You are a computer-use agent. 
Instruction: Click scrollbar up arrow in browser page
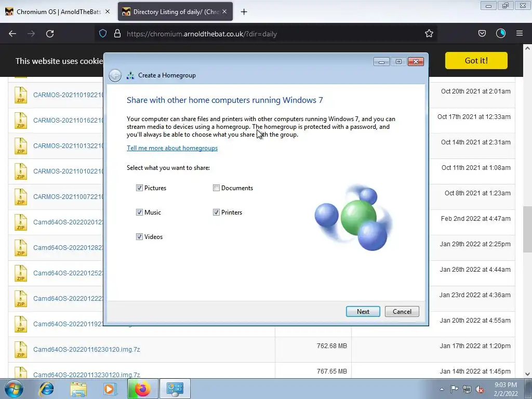(528, 48)
